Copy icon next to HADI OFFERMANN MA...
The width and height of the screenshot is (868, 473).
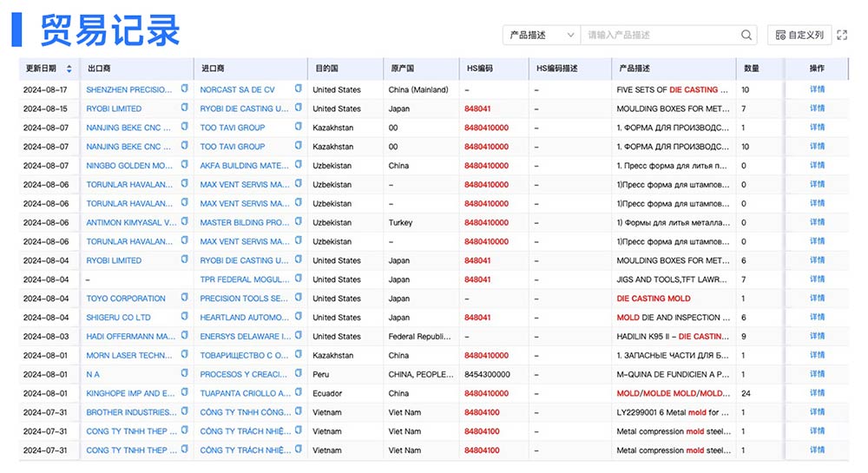184,335
